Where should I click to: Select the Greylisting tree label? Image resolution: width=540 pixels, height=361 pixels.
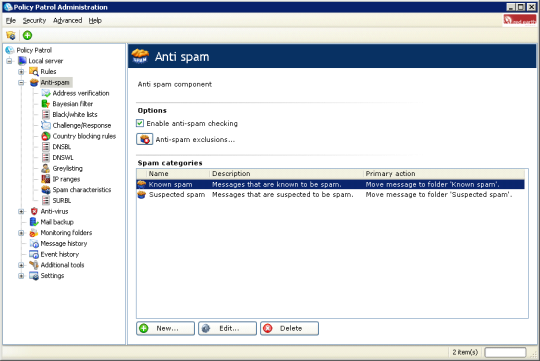(68, 168)
